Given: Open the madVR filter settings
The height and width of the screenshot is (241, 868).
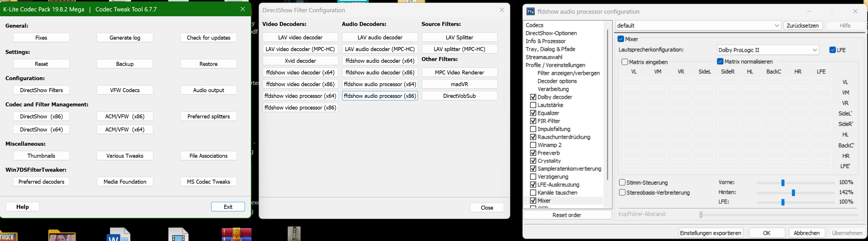Looking at the screenshot, I should tap(459, 84).
